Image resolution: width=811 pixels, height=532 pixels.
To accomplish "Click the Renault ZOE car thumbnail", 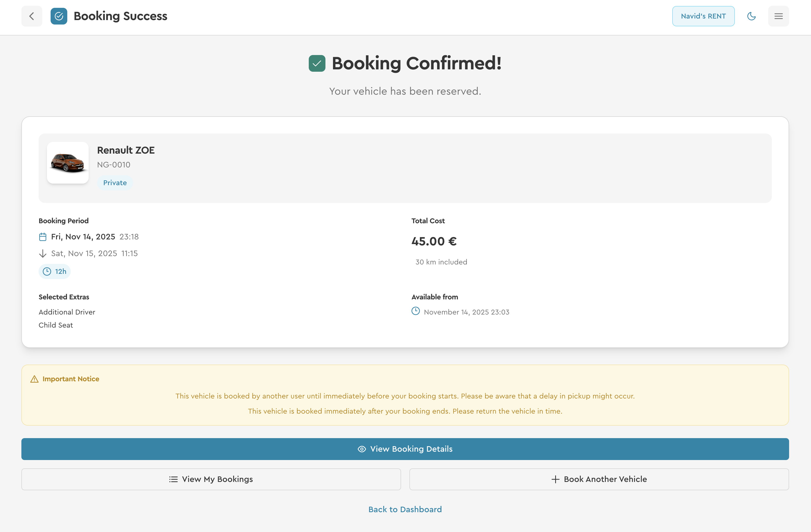I will pyautogui.click(x=68, y=163).
